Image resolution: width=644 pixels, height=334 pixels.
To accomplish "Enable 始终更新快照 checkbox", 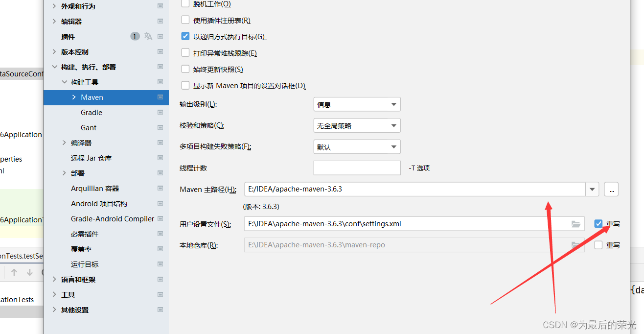I will (185, 69).
